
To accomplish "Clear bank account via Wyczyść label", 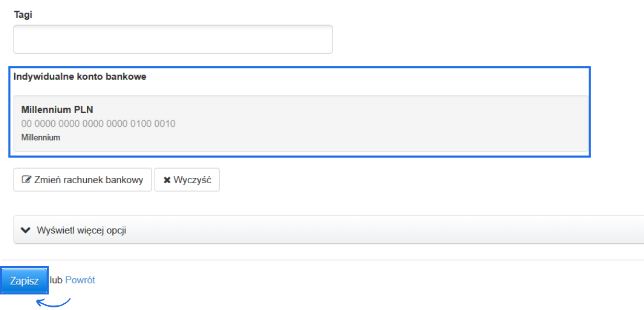I will coord(192,180).
